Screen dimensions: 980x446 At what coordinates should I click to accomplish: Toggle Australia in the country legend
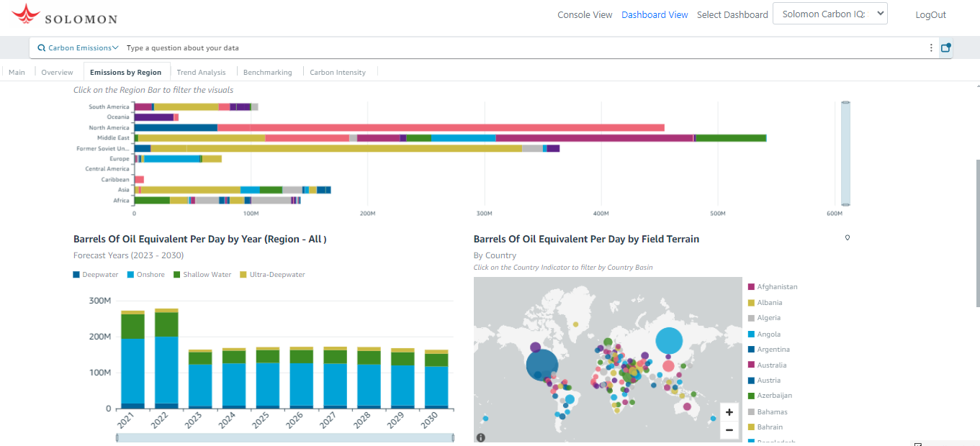[x=767, y=365]
